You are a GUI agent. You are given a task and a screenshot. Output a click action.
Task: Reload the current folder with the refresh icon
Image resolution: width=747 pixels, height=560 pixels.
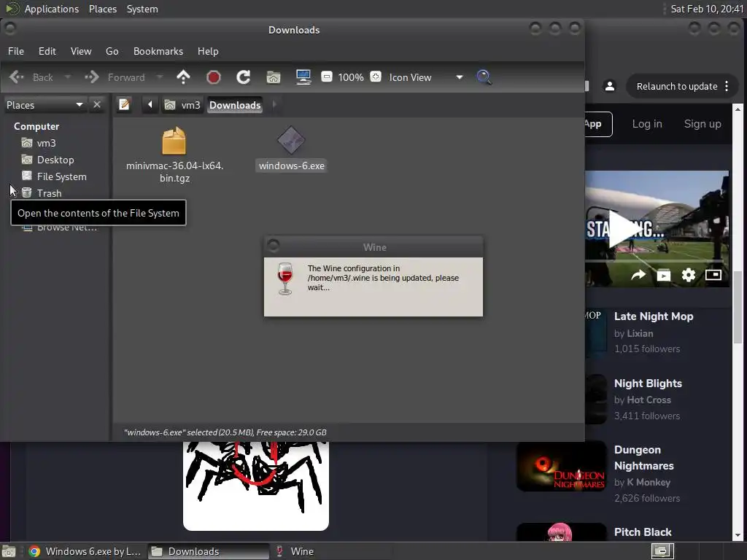244,77
